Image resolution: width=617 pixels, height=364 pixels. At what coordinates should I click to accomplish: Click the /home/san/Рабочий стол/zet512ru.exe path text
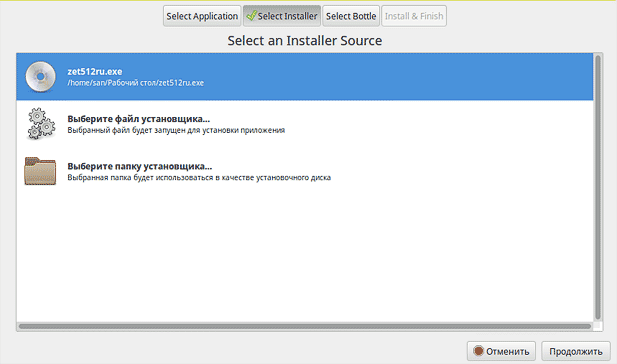[136, 83]
